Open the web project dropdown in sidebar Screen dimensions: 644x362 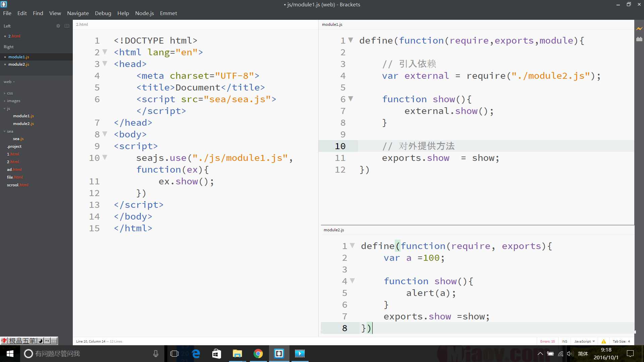click(x=9, y=82)
